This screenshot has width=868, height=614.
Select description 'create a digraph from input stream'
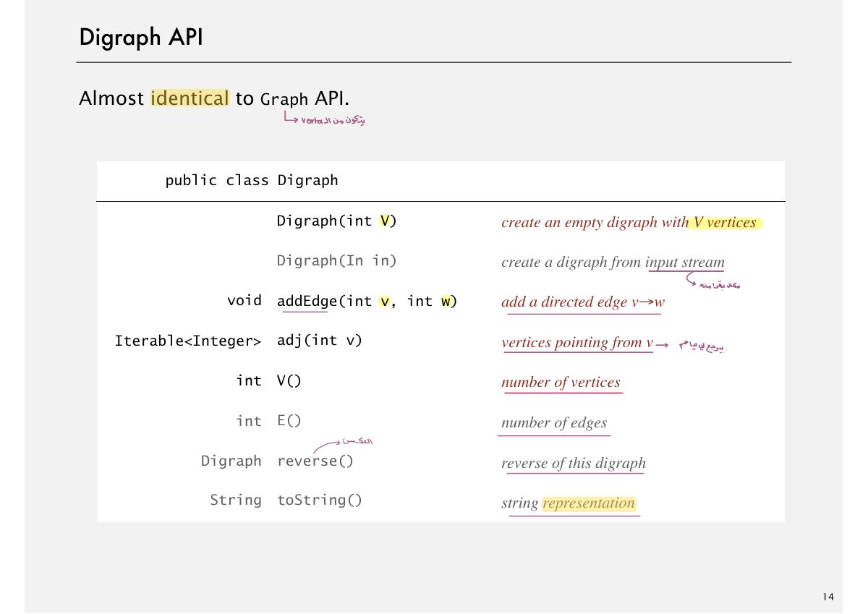point(613,263)
